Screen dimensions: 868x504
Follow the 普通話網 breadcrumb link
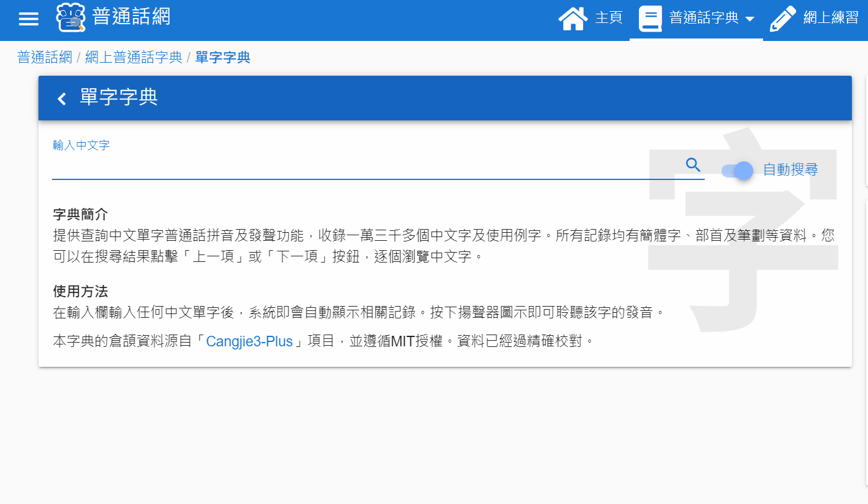[x=45, y=58]
